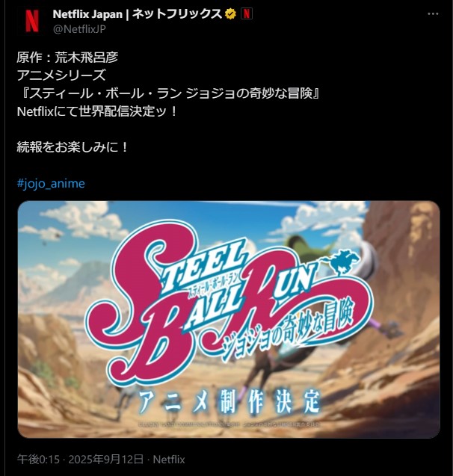Open the Netflix red N profile avatar
453x476 pixels.
pyautogui.click(x=32, y=21)
